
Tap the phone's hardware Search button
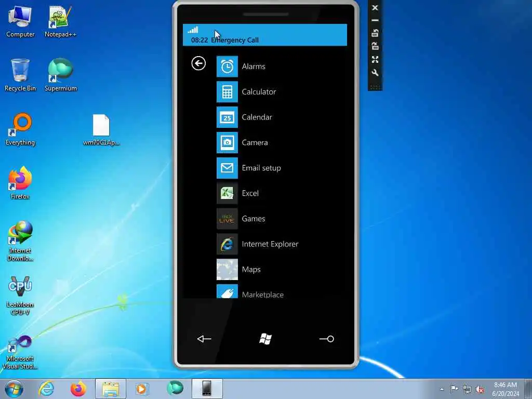(x=327, y=339)
